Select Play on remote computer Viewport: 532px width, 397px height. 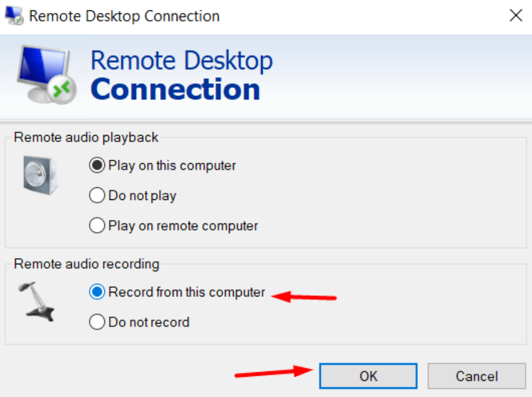pos(98,226)
